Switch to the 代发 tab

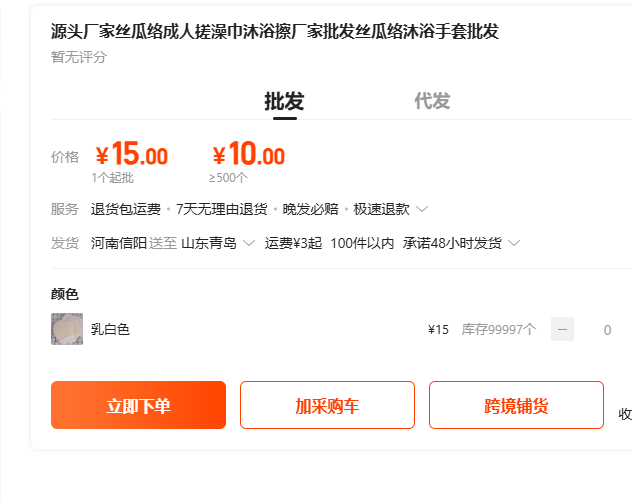(x=432, y=101)
